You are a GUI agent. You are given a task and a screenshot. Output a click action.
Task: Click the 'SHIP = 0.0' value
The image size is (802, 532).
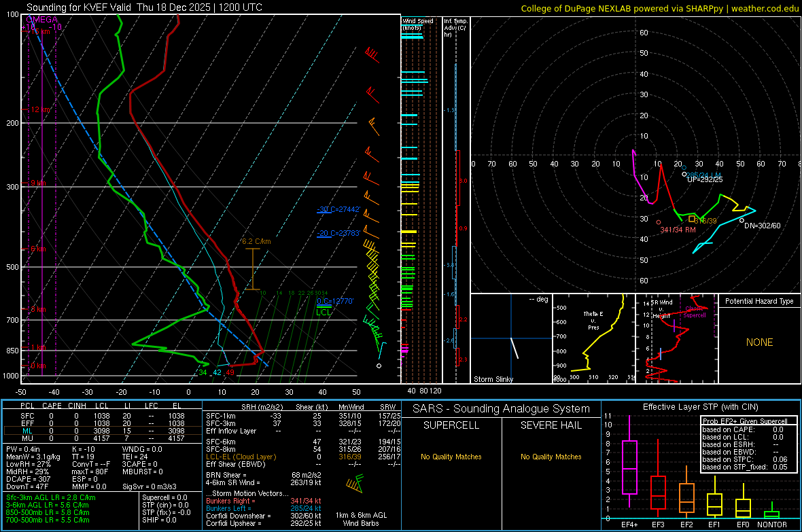(x=159, y=520)
